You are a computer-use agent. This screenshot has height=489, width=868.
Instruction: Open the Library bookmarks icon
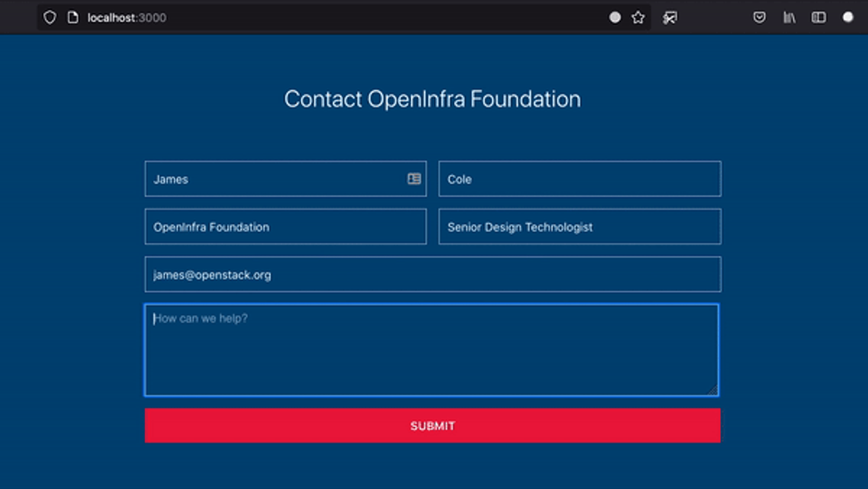[x=789, y=18]
